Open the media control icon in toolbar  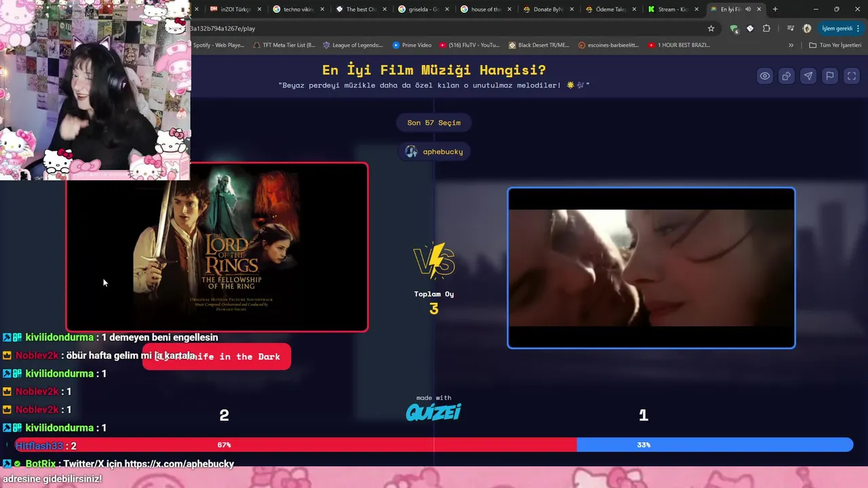(791, 28)
